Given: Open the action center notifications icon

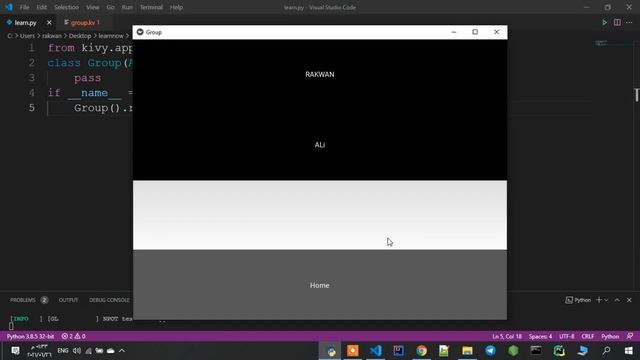Looking at the screenshot, I should [x=15, y=351].
